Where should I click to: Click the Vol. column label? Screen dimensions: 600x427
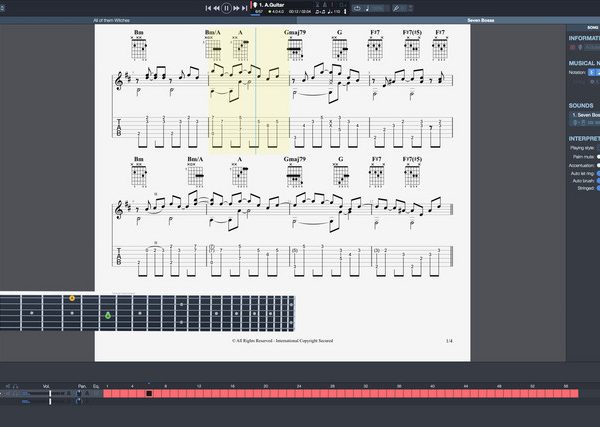(x=46, y=386)
